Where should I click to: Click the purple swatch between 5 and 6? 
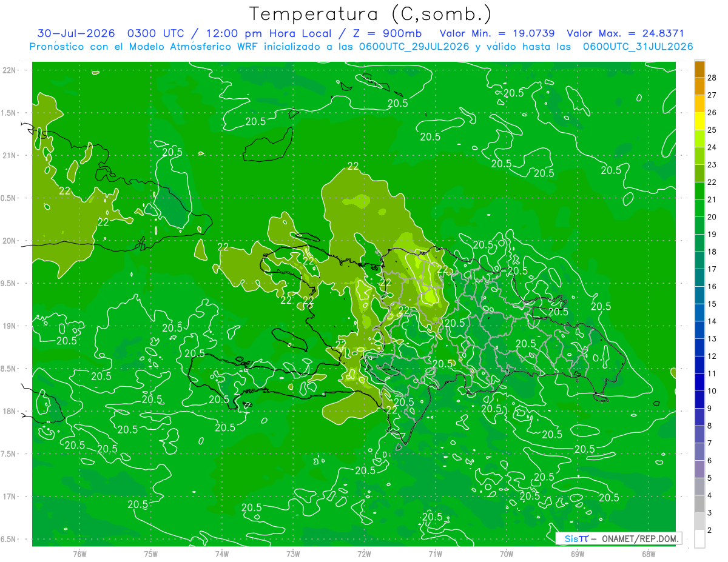pyautogui.click(x=699, y=469)
